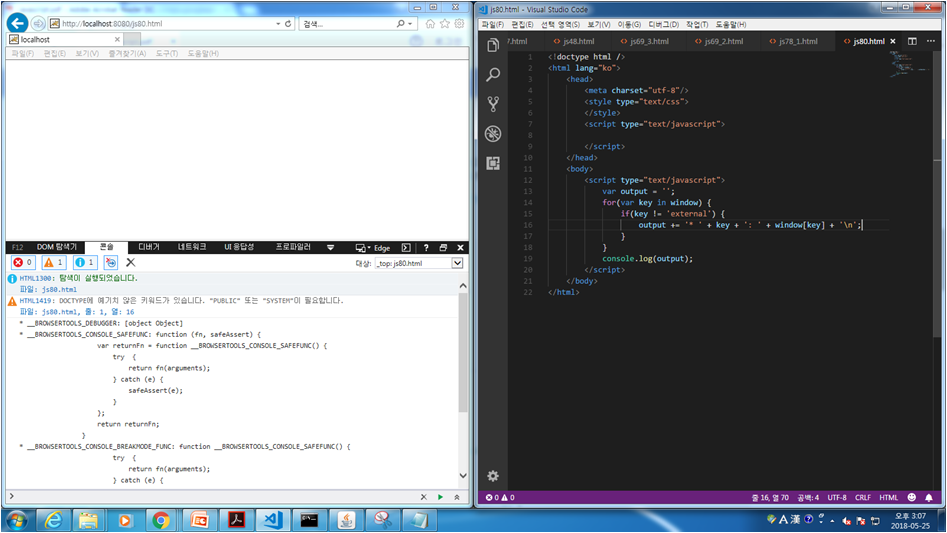947x533 pixels.
Task: Open js80.html link in HTML1419 warning
Action: tap(59, 311)
